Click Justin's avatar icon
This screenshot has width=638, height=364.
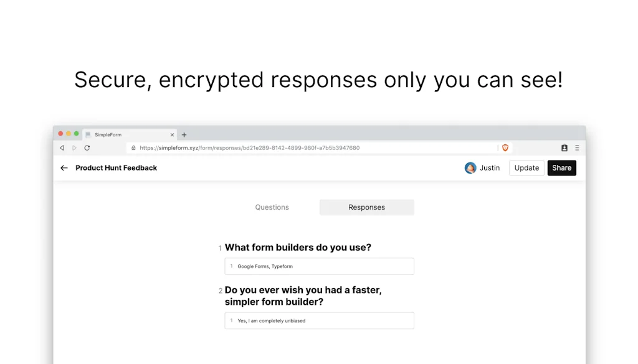[470, 167]
